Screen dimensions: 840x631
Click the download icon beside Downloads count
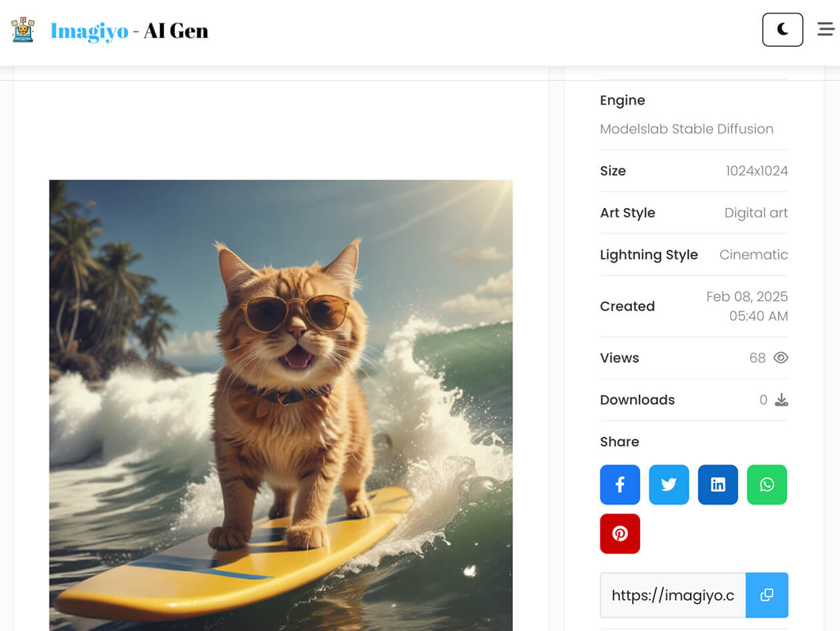click(x=781, y=400)
